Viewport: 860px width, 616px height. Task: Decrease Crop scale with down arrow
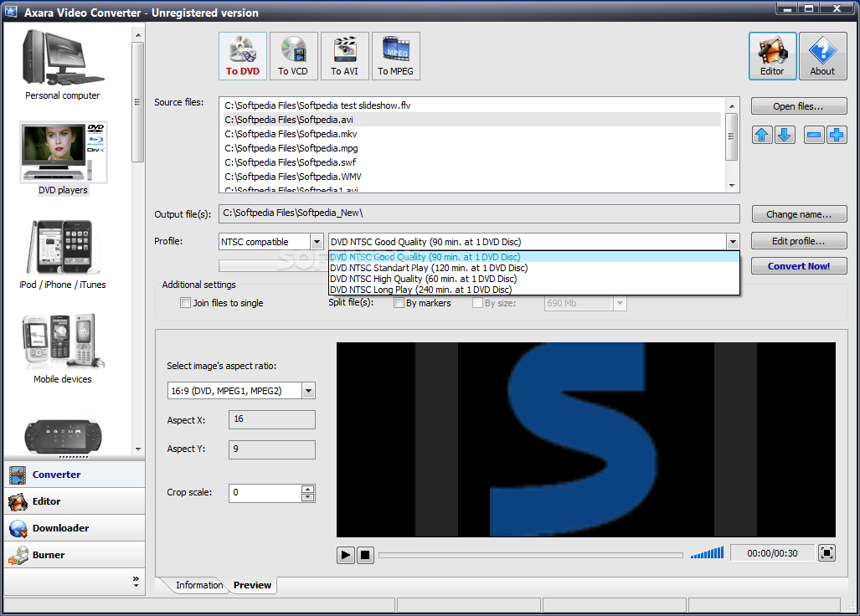[308, 497]
